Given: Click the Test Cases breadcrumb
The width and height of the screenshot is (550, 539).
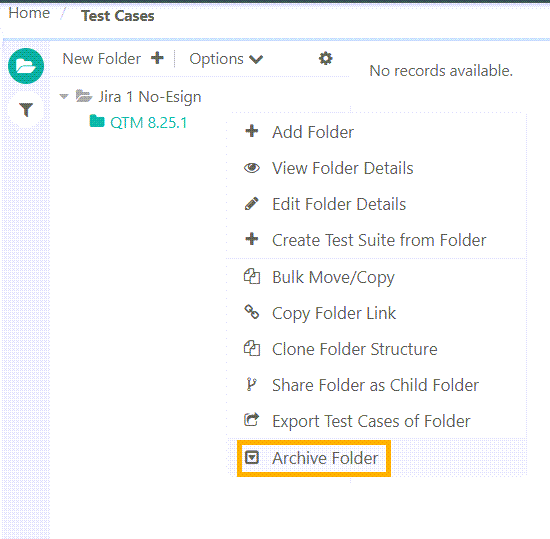Looking at the screenshot, I should click(x=118, y=16).
